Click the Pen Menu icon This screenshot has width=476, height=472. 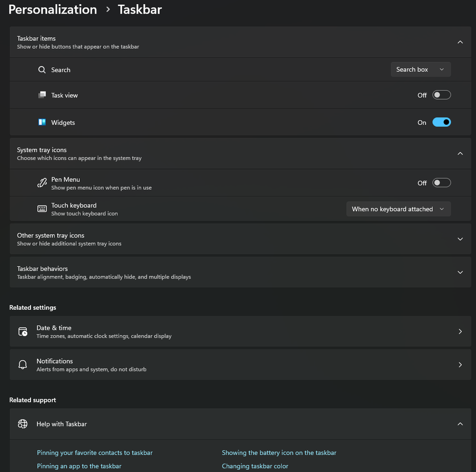[42, 183]
